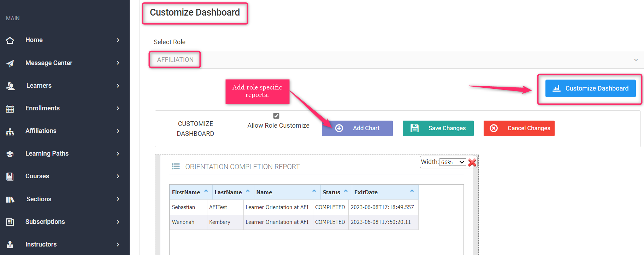
Task: Open the Sections sidebar menu item
Action: (x=39, y=199)
